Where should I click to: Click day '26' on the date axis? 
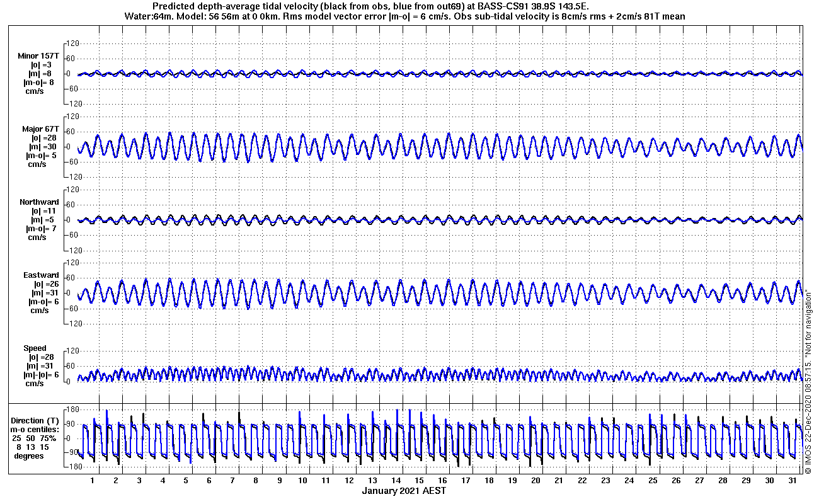[x=676, y=480]
